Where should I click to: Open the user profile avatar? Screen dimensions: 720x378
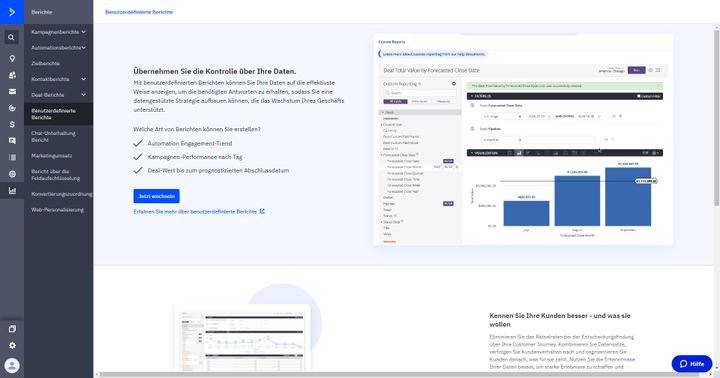click(12, 366)
